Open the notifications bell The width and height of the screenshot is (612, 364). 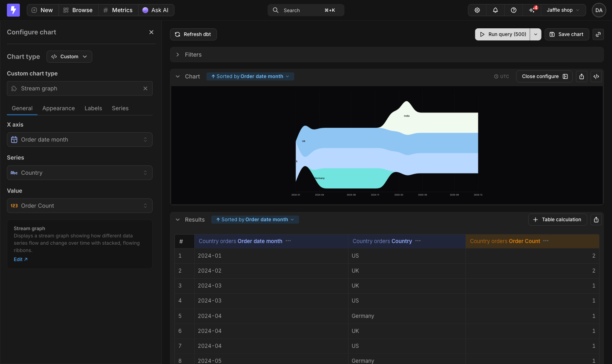[495, 10]
